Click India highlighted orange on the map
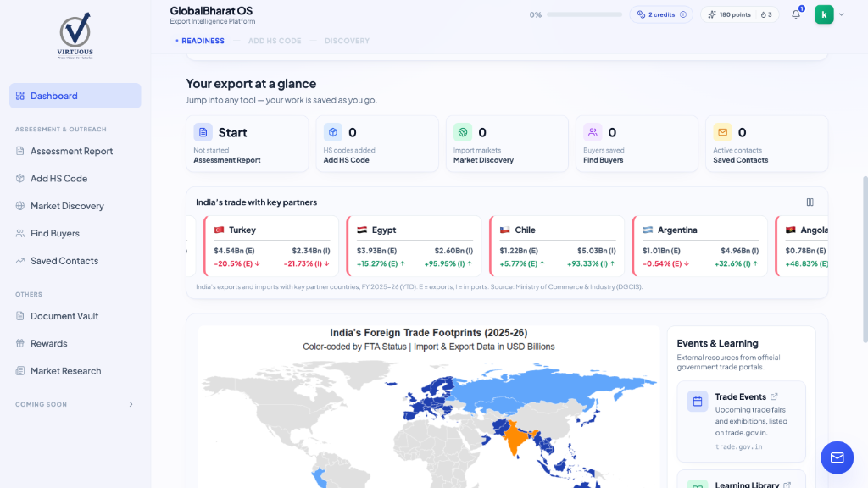The image size is (868, 488). (x=516, y=436)
